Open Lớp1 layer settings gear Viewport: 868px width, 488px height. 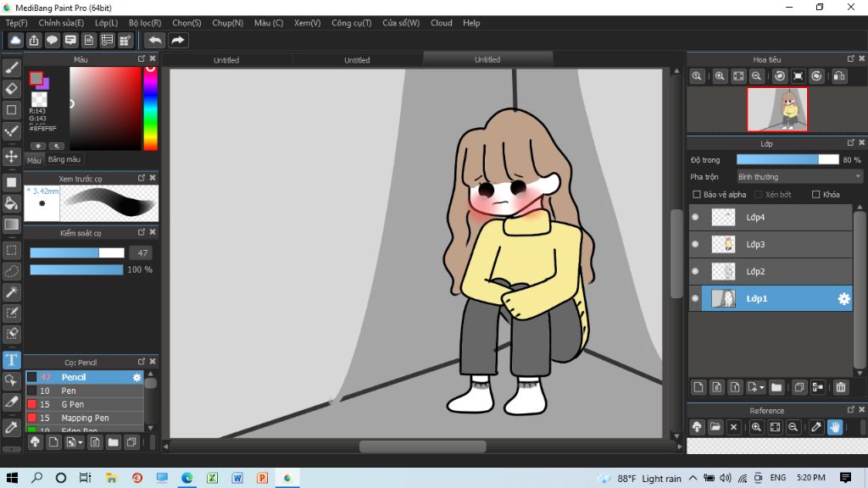click(843, 299)
